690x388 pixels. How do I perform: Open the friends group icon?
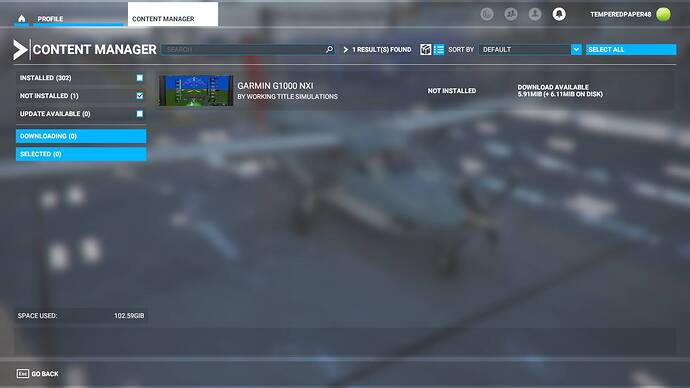[x=511, y=15]
